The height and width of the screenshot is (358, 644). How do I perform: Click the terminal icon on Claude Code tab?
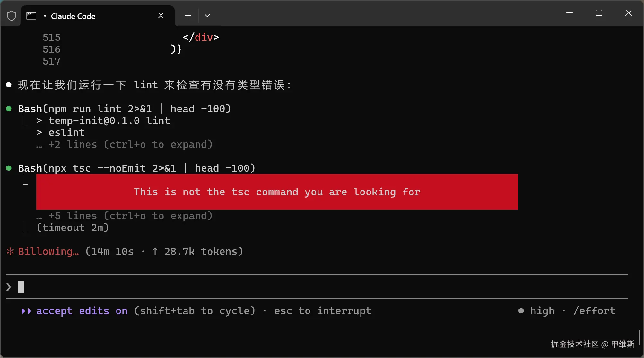(x=31, y=16)
